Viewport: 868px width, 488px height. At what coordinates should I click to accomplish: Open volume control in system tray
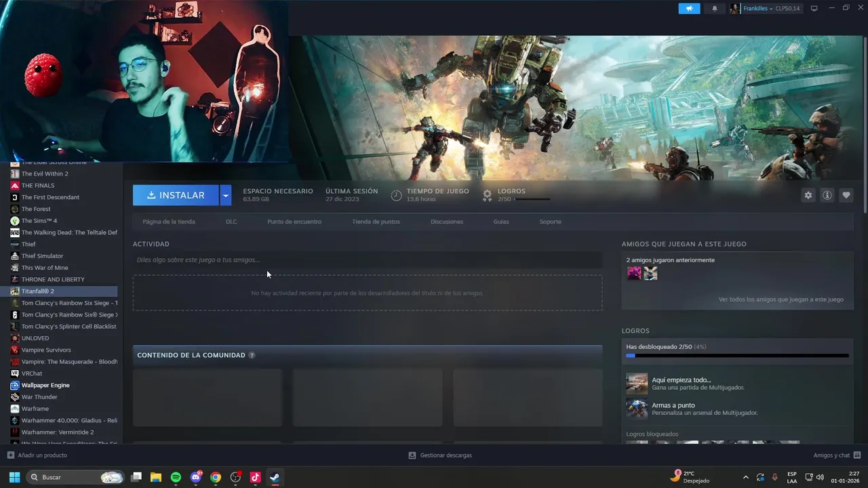tap(820, 477)
